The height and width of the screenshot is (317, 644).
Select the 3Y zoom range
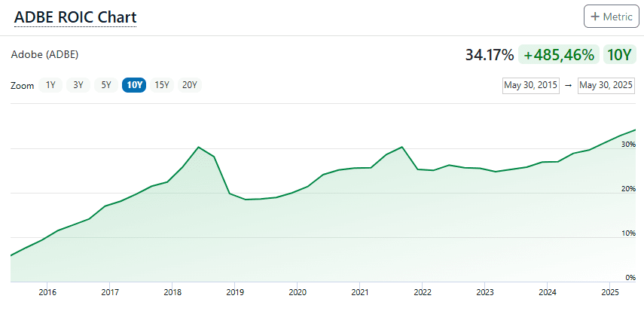[x=78, y=85]
